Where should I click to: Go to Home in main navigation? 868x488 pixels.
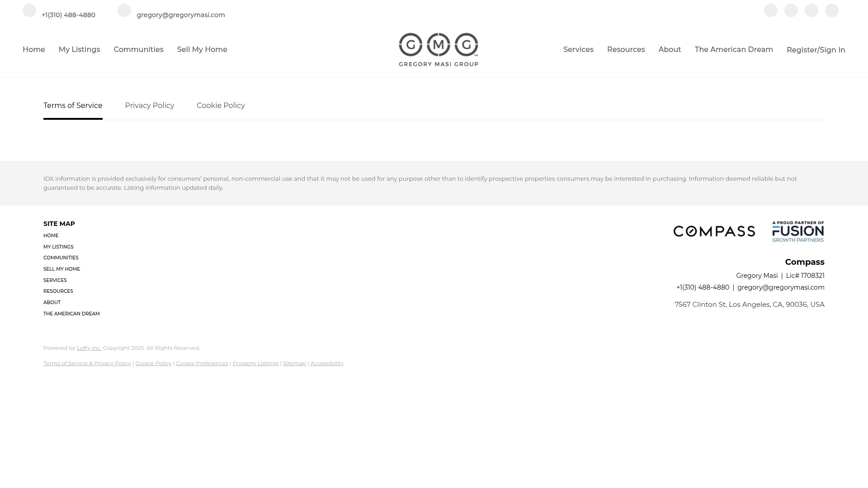click(x=34, y=50)
